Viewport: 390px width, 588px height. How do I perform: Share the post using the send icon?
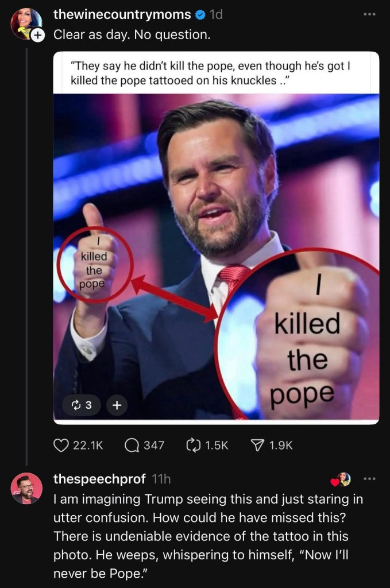(260, 445)
